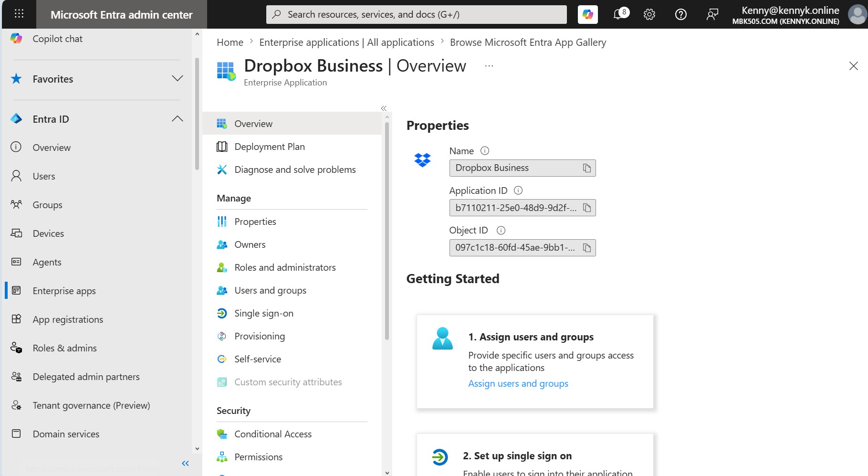Open Copilot chat in the sidebar
The image size is (868, 476).
pos(57,39)
